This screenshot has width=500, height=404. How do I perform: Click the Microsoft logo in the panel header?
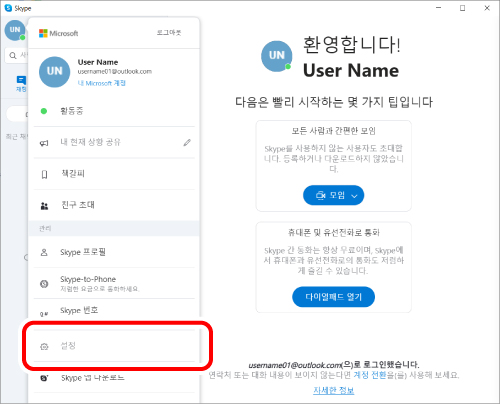tap(58, 33)
